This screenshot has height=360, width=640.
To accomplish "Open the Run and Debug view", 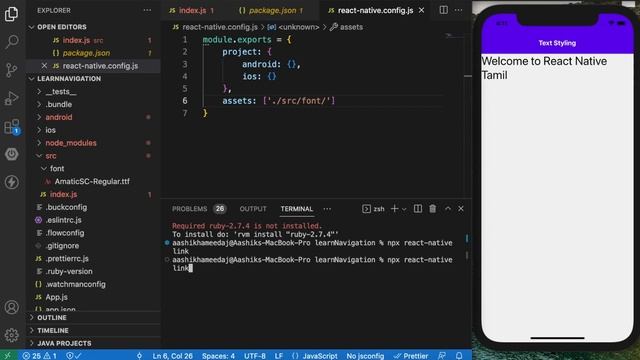I will click(11, 98).
